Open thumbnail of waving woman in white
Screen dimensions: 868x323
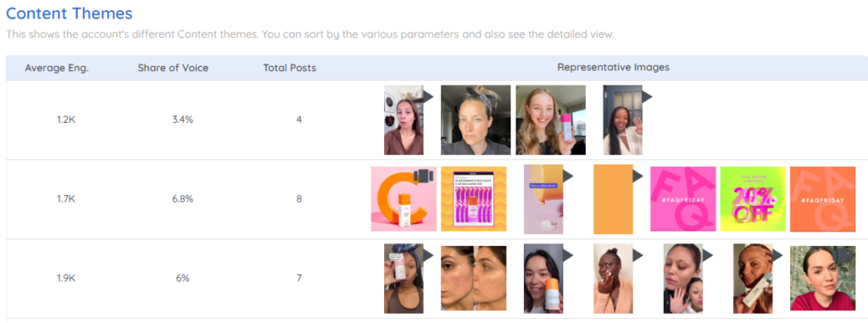pos(622,120)
